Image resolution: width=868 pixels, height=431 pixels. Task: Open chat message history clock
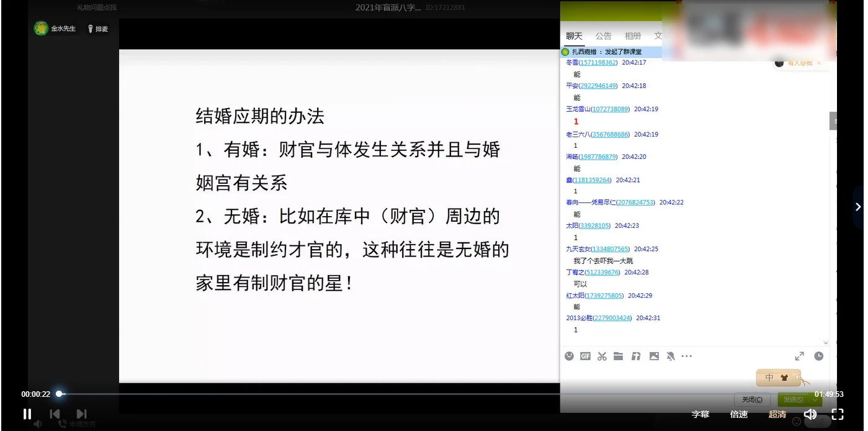coord(819,356)
